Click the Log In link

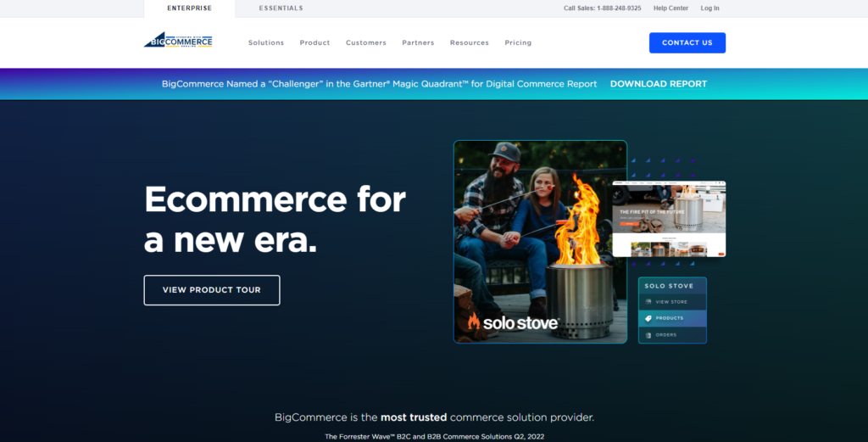click(x=709, y=8)
